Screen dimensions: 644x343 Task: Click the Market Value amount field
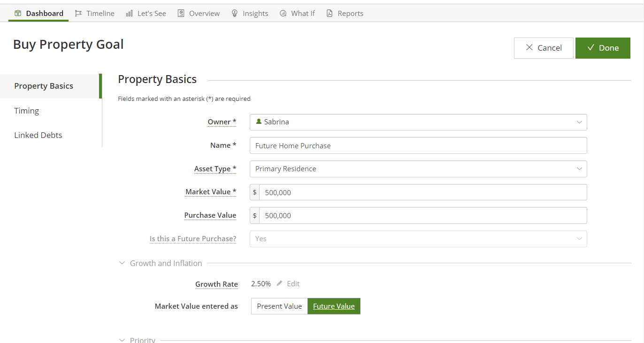pos(422,192)
